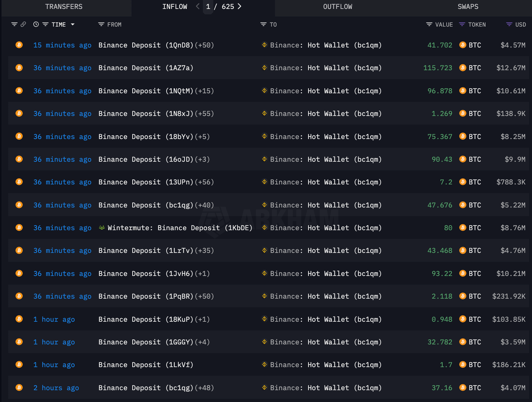
Task: Expand the (+48) addresses on bc1qg deposit
Action: [204, 388]
